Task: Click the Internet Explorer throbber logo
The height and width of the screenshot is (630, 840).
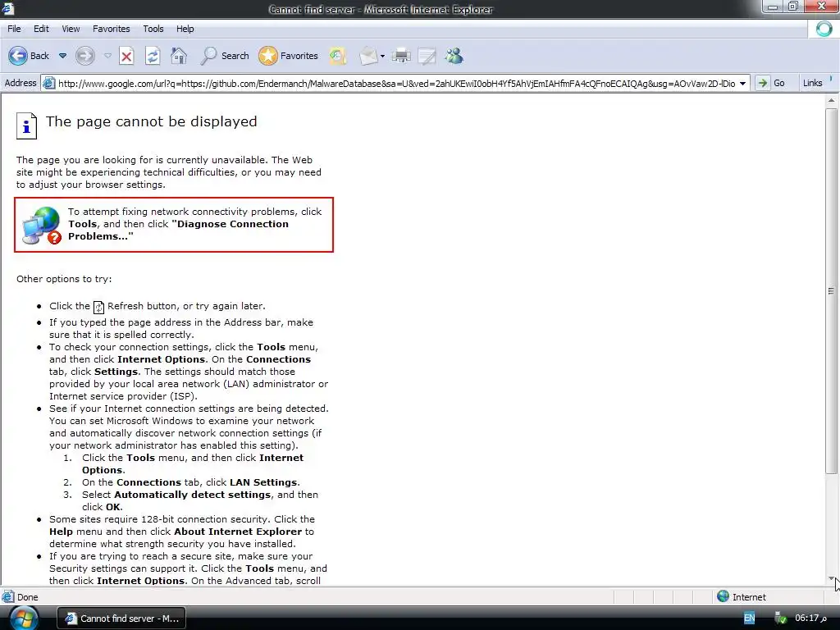Action: coord(824,29)
